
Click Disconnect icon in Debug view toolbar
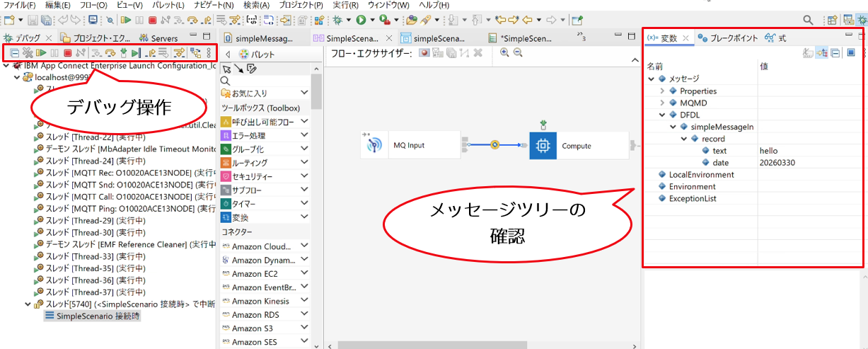(81, 52)
